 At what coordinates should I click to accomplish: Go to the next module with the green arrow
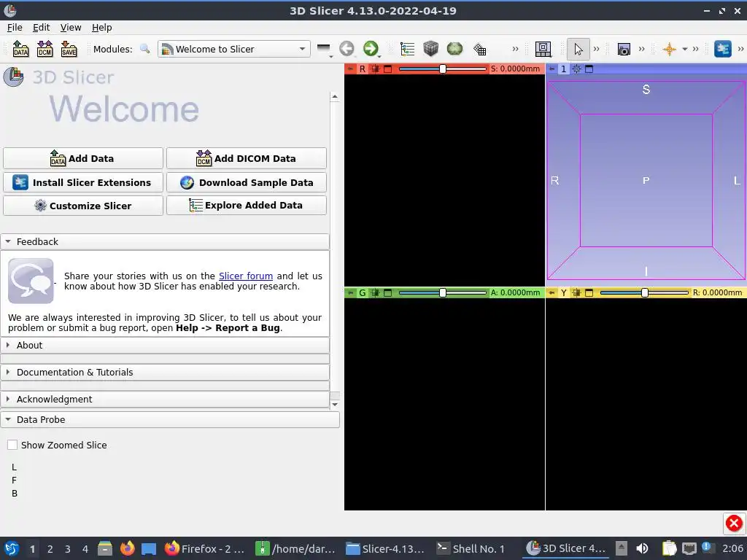point(371,49)
